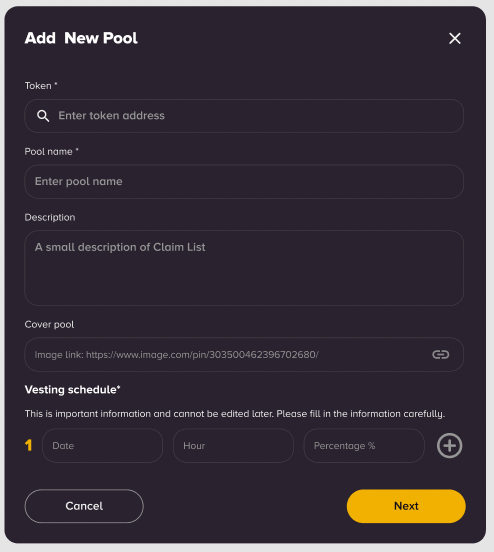The image size is (494, 552).
Task: Click into the Description text area
Action: pos(244,268)
